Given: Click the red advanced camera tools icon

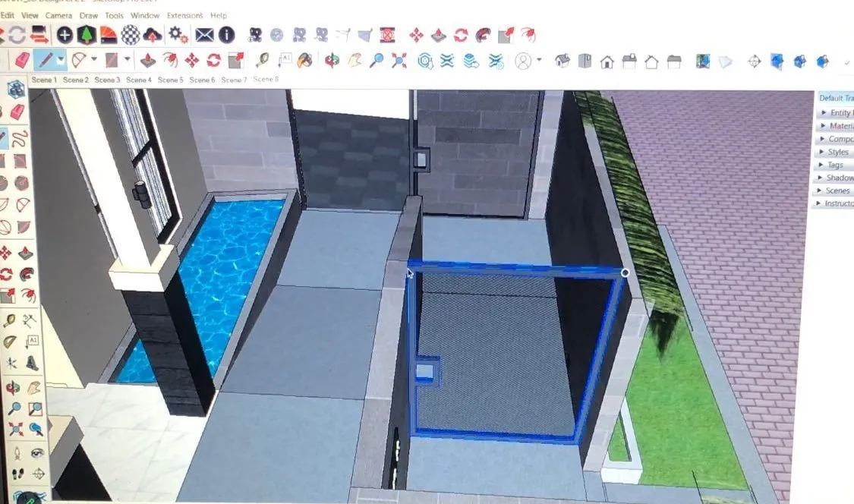Looking at the screenshot, I should click(387, 36).
